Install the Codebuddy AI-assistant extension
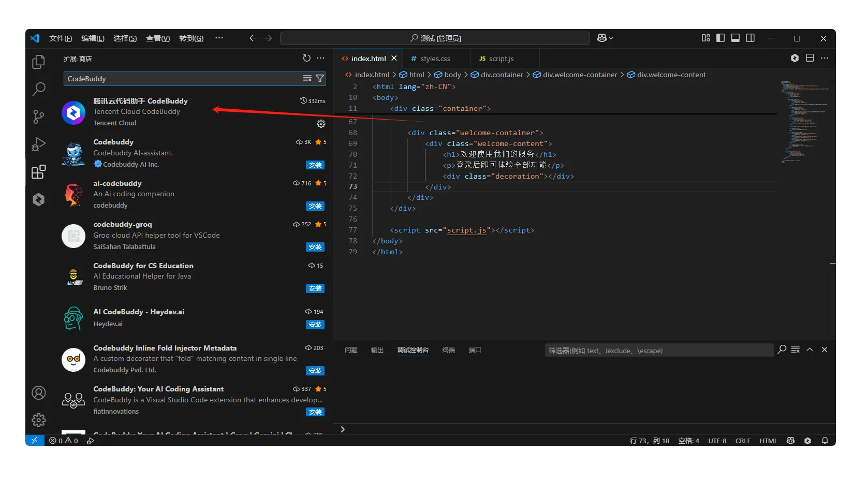This screenshot has height=480, width=868. (x=315, y=165)
